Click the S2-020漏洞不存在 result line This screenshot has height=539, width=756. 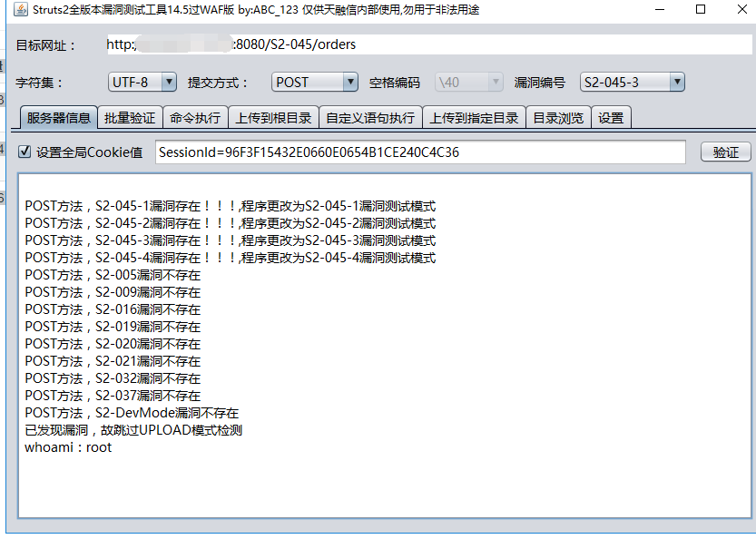[113, 344]
